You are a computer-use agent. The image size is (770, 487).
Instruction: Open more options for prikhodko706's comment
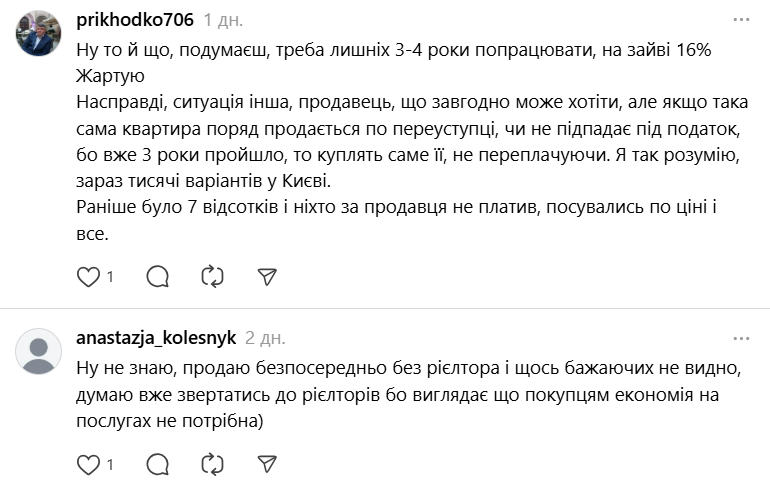741,20
